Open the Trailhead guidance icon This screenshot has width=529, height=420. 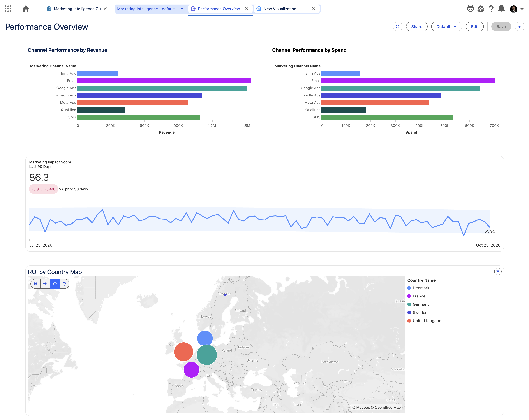[481, 9]
